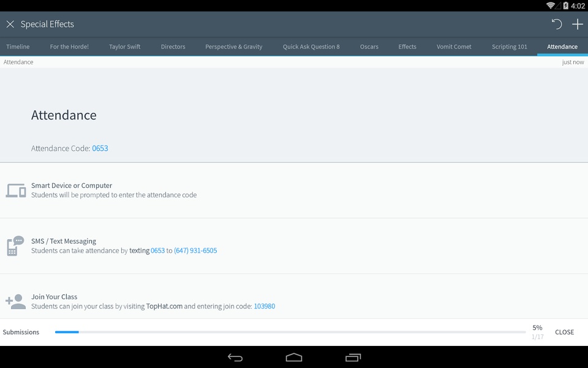The image size is (588, 368).
Task: Tap the join code 103980
Action: click(265, 306)
